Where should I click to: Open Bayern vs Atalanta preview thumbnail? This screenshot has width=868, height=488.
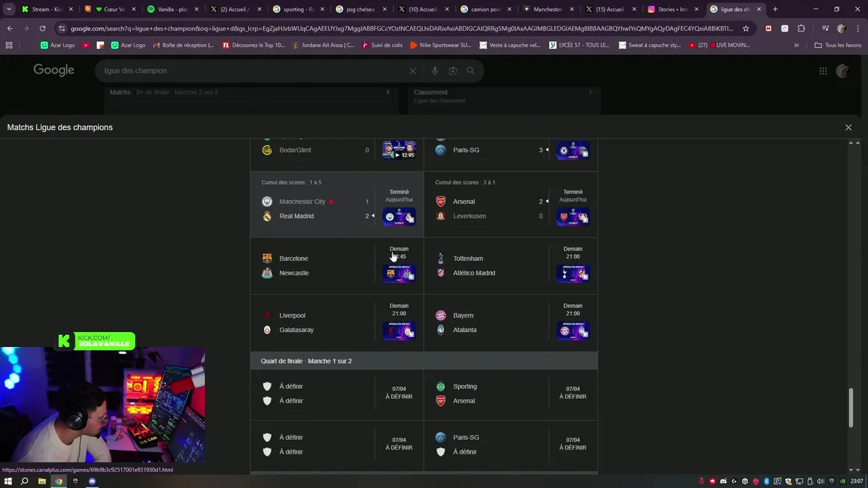(572, 330)
